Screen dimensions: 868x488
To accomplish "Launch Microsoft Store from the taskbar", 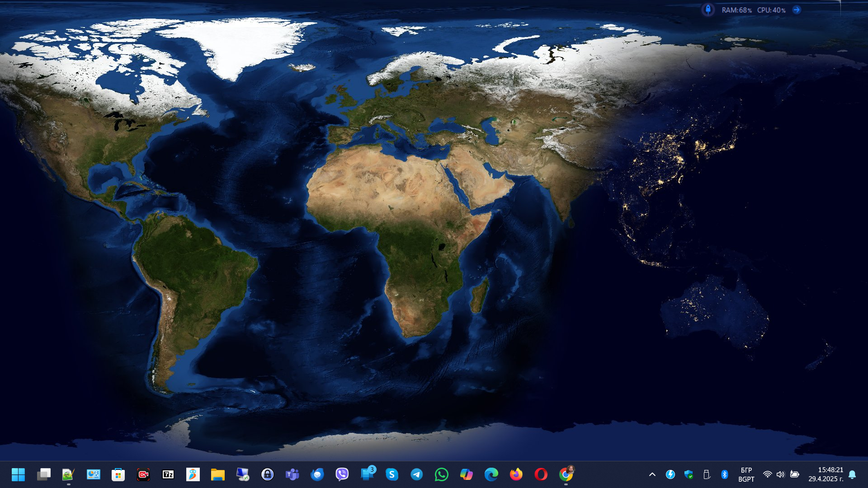I will (x=118, y=474).
